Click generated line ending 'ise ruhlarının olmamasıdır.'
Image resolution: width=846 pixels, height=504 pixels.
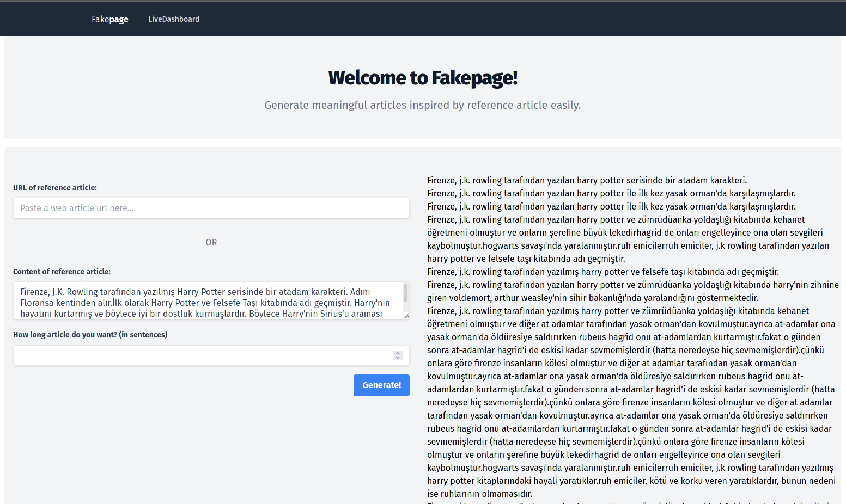coord(479,494)
